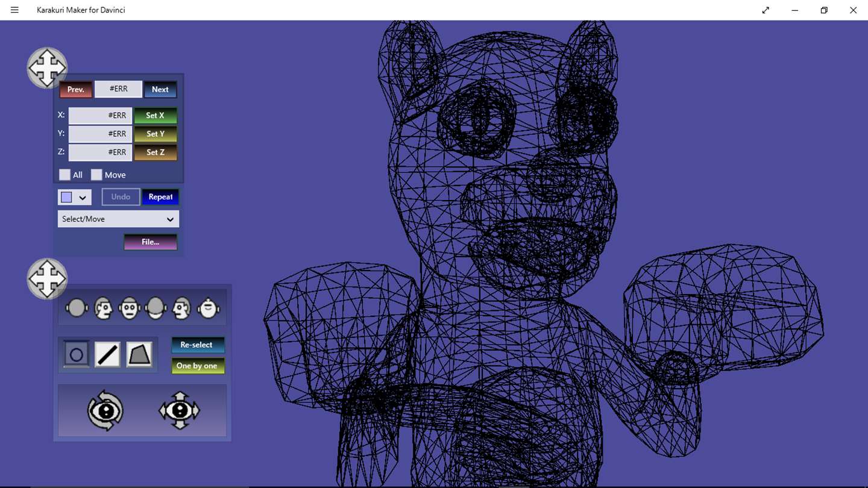The image size is (868, 488).
Task: Click the Next button
Action: [x=160, y=89]
